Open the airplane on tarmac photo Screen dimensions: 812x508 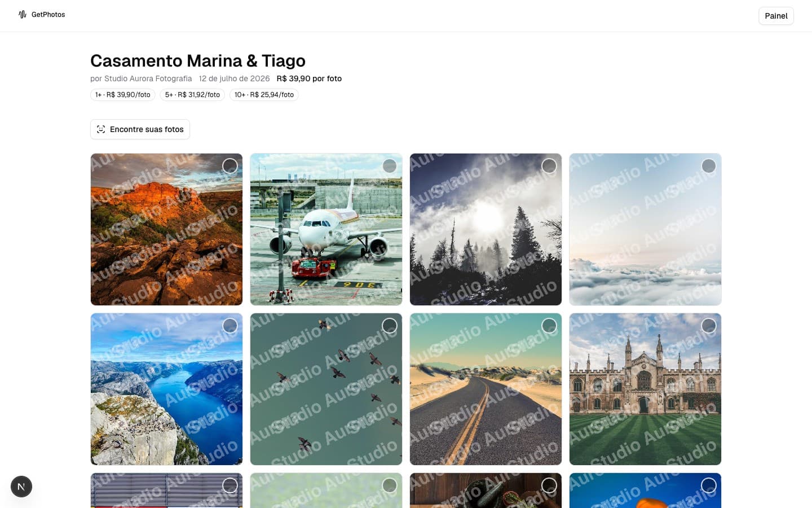[x=326, y=230]
